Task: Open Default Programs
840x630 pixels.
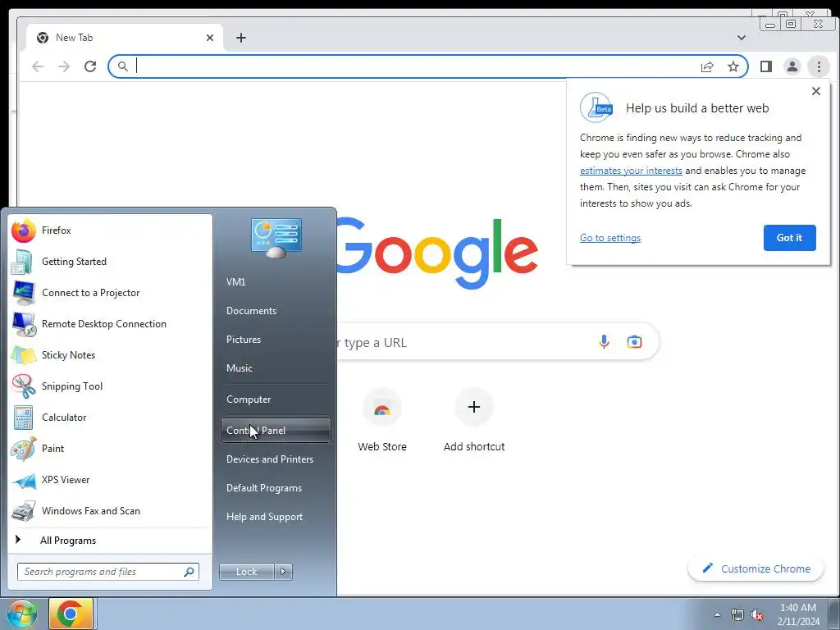Action: (276, 488)
